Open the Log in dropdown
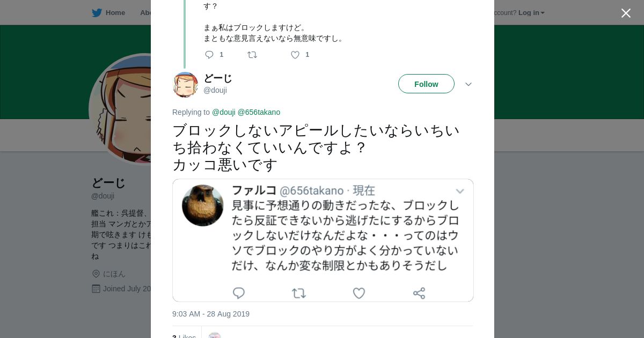Image resolution: width=644 pixels, height=338 pixels. pyautogui.click(x=531, y=13)
